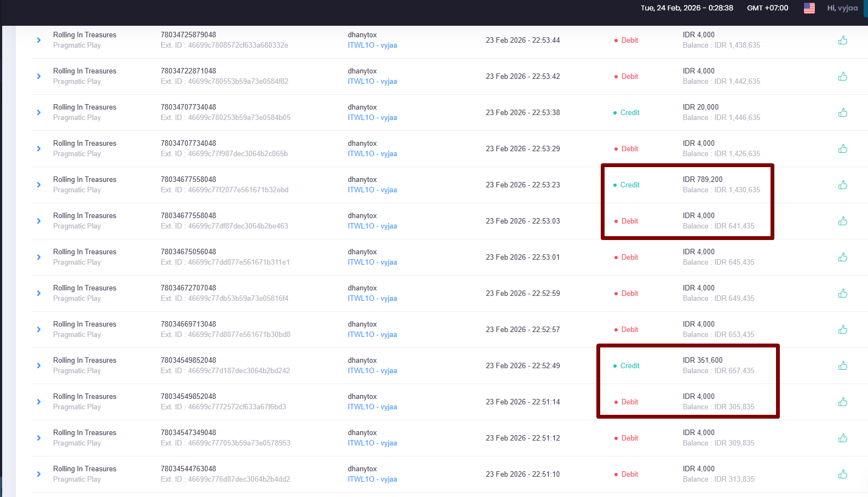This screenshot has width=868, height=497.
Task: Click thumbs-up icon for 22:52:57 row
Action: 843,329
